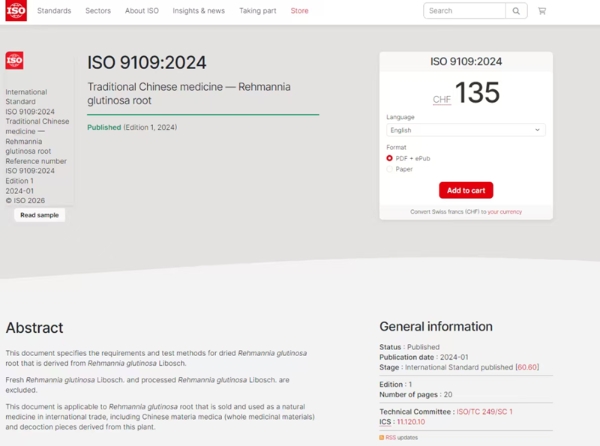Open the ISO/TC 249/SC 1 committee link
This screenshot has width=600, height=446.
click(x=484, y=412)
